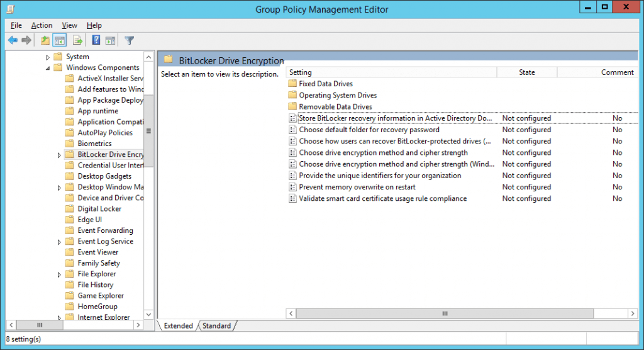
Task: Toggle the Show/Hide Console Tree icon
Action: click(x=60, y=40)
